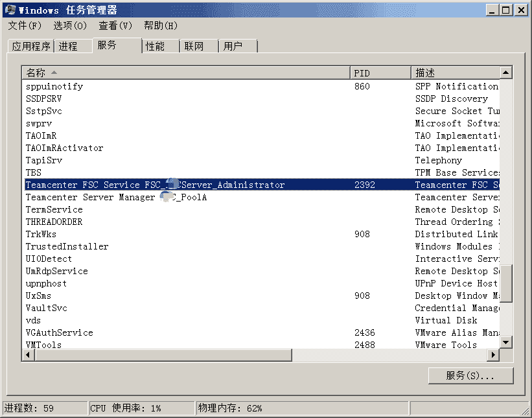Viewport: 532px width, 418px height.
Task: Sort by the 名称 column header
Action: pos(186,73)
